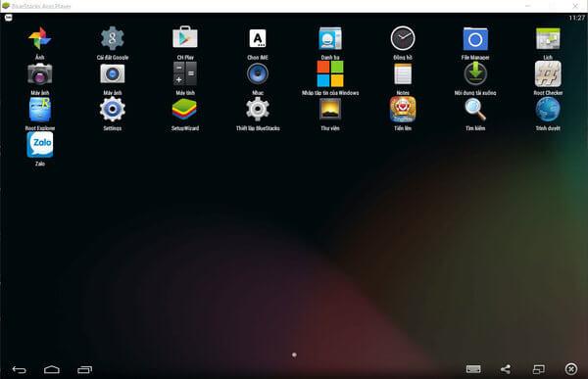Open Trình duyệt browser globe

[x=548, y=109]
